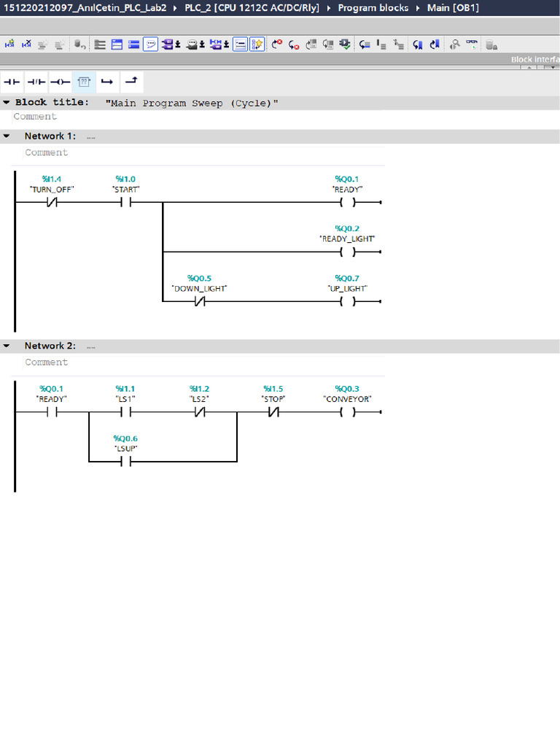The width and height of the screenshot is (560, 747).
Task: Select the READY output coil %Q0.1
Action: pyautogui.click(x=348, y=203)
